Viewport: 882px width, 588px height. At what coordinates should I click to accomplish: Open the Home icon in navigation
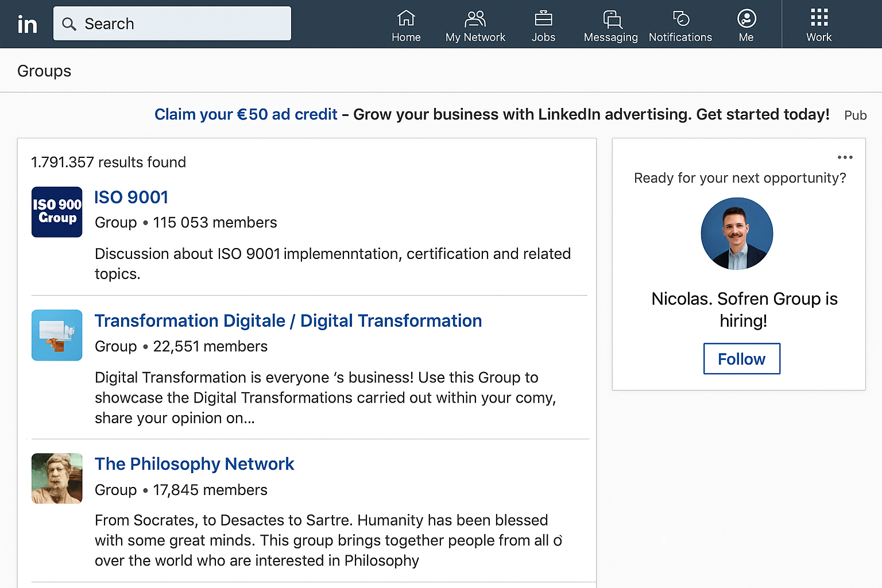(x=406, y=18)
